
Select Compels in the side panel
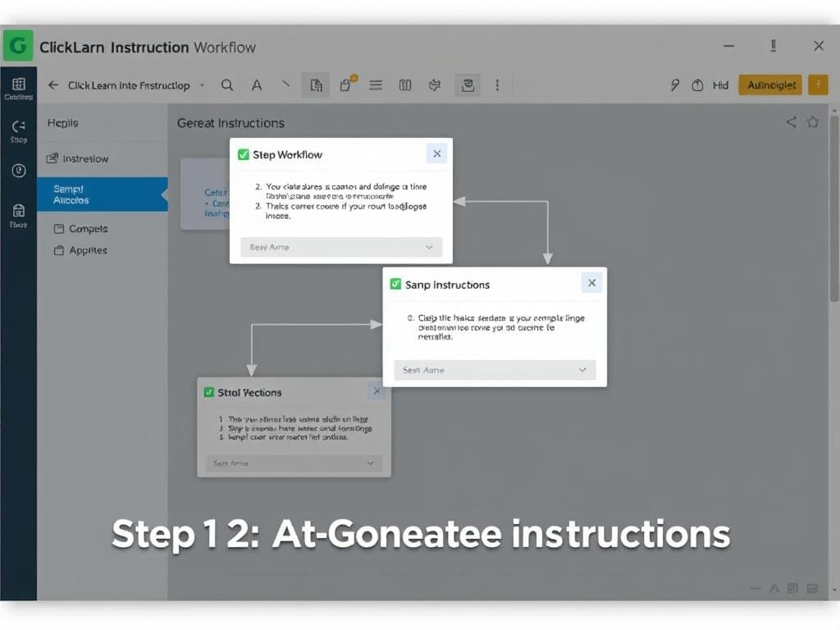(x=88, y=229)
